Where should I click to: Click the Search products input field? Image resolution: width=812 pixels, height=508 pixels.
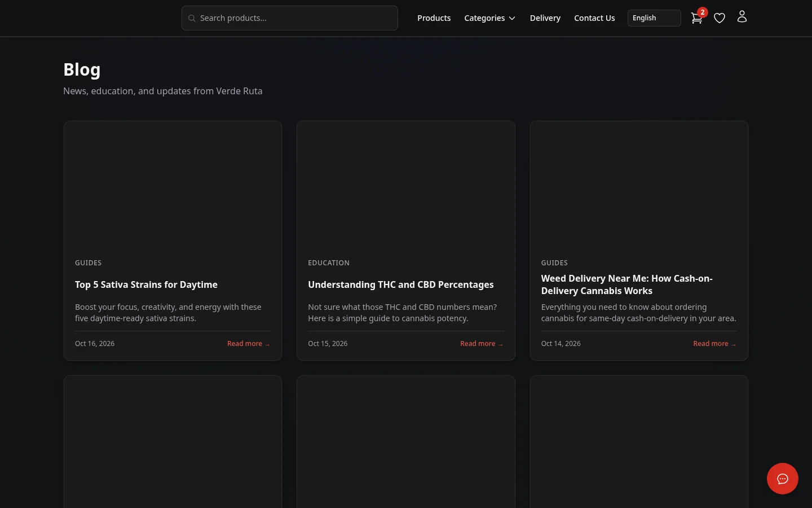click(290, 18)
